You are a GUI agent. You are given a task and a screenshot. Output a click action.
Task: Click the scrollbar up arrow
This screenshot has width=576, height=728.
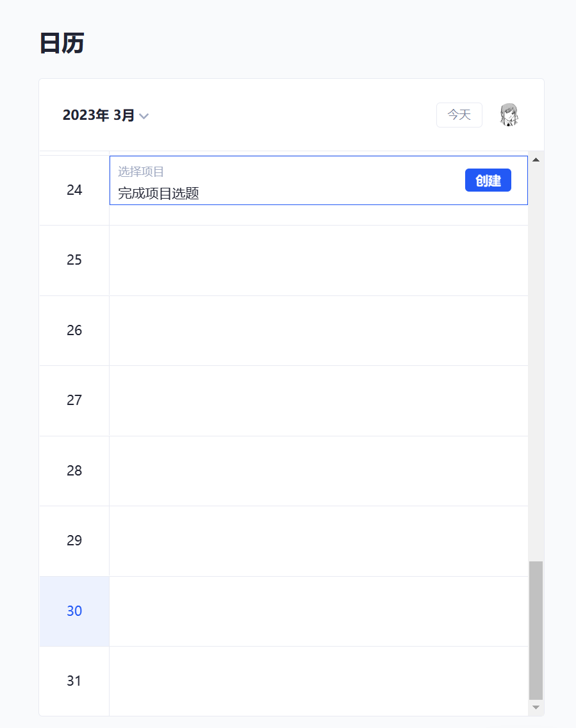pyautogui.click(x=536, y=160)
